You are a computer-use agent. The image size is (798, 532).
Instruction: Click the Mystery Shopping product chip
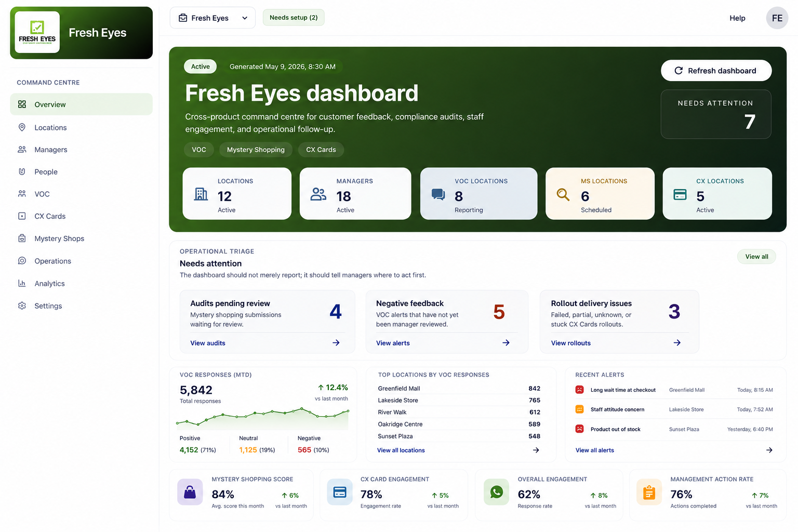(256, 150)
